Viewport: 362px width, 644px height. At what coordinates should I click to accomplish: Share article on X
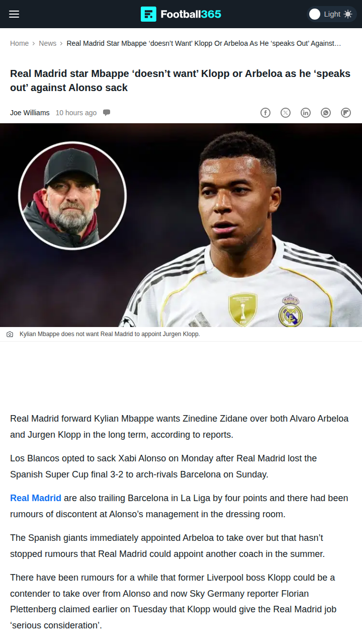[286, 113]
